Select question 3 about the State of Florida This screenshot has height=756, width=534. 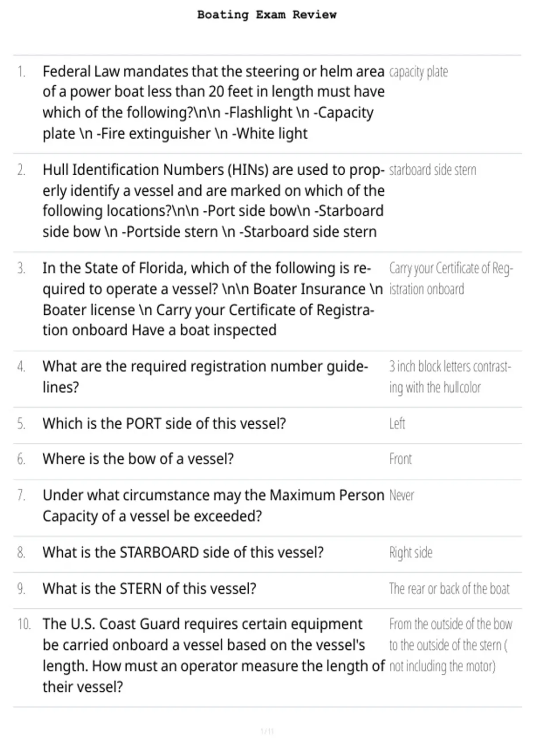pyautogui.click(x=213, y=299)
